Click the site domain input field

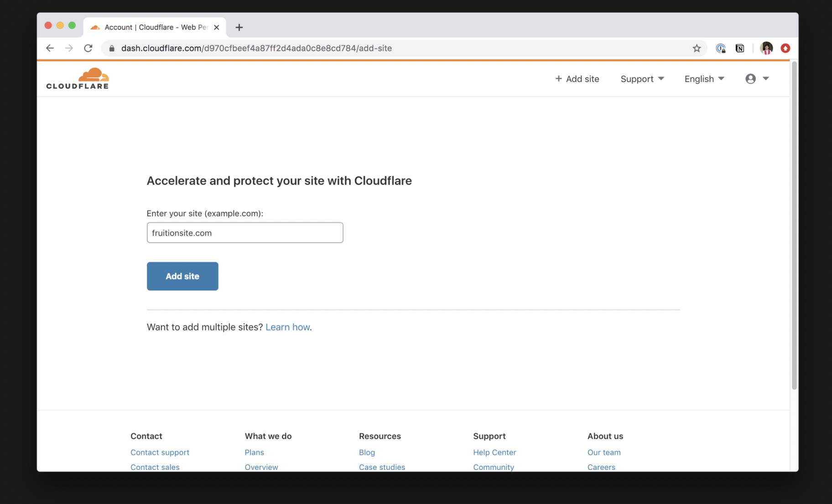tap(244, 233)
